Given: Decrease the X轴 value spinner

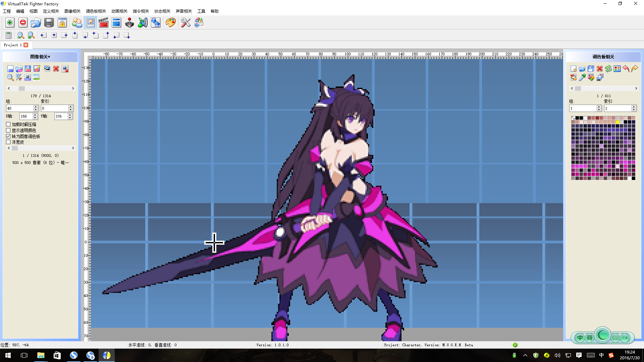Looking at the screenshot, I should point(35,118).
